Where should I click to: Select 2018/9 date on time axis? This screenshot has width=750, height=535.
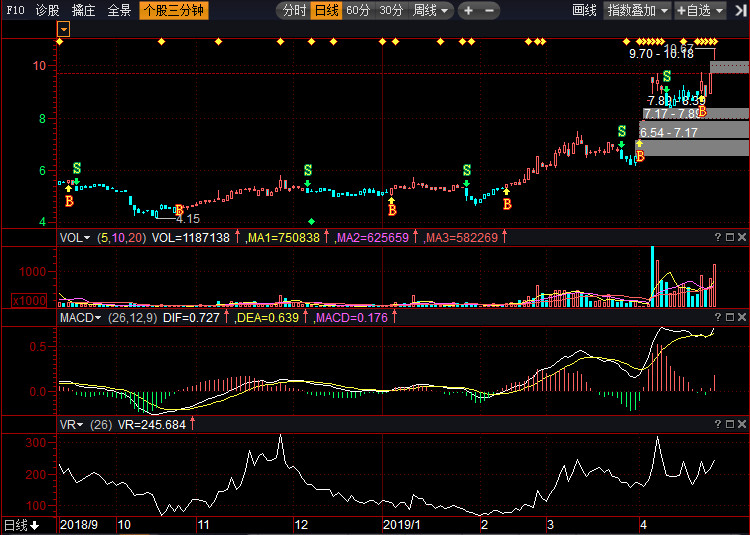[79, 524]
